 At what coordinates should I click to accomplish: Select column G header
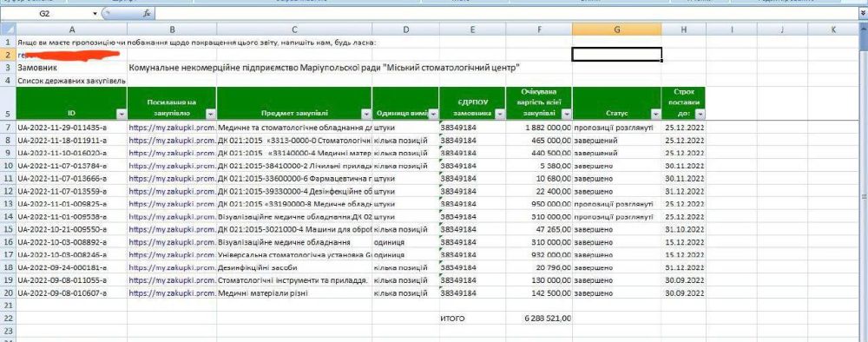coord(616,30)
